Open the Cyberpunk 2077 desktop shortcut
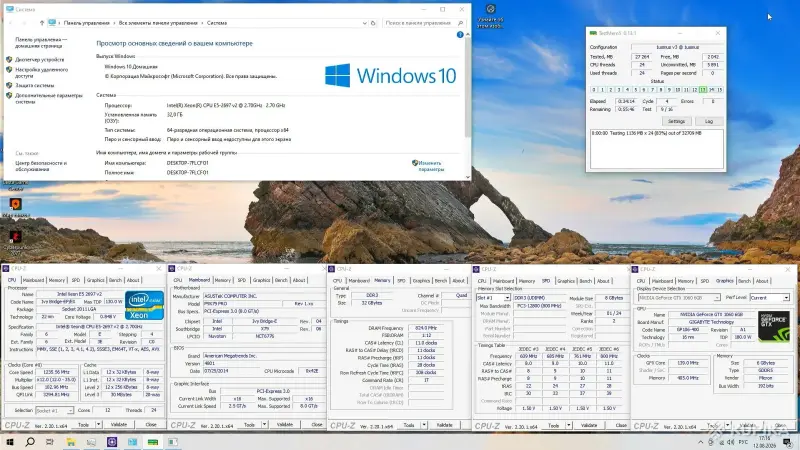The image size is (800, 450). (x=15, y=241)
